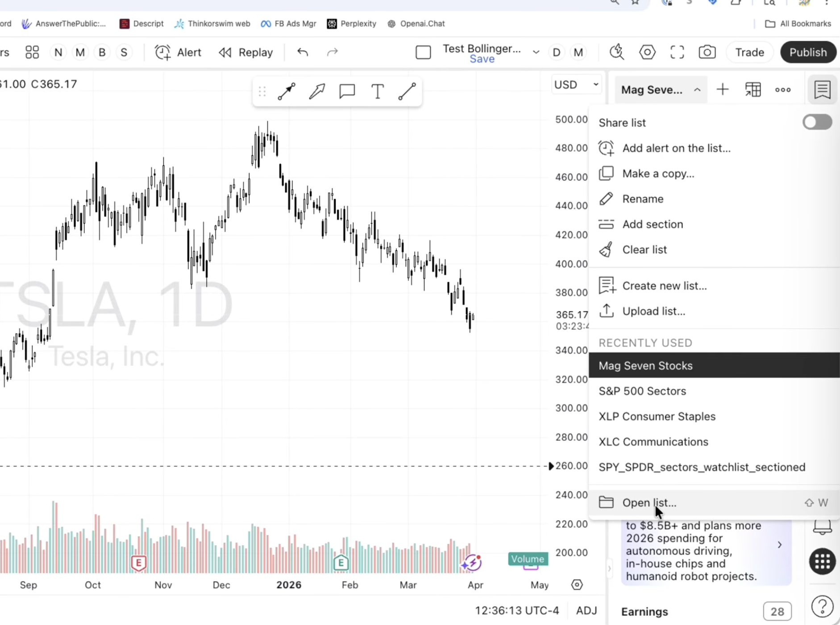840x625 pixels.
Task: Open chart settings hexagon icon in toolbar
Action: 647,52
